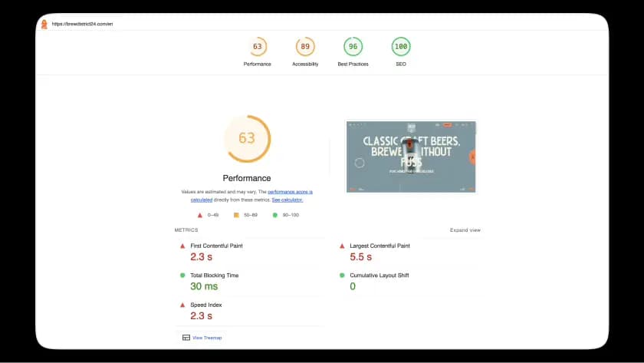Open the brewdistrict24.com URL link
The width and height of the screenshot is (644, 363).
pyautogui.click(x=82, y=24)
